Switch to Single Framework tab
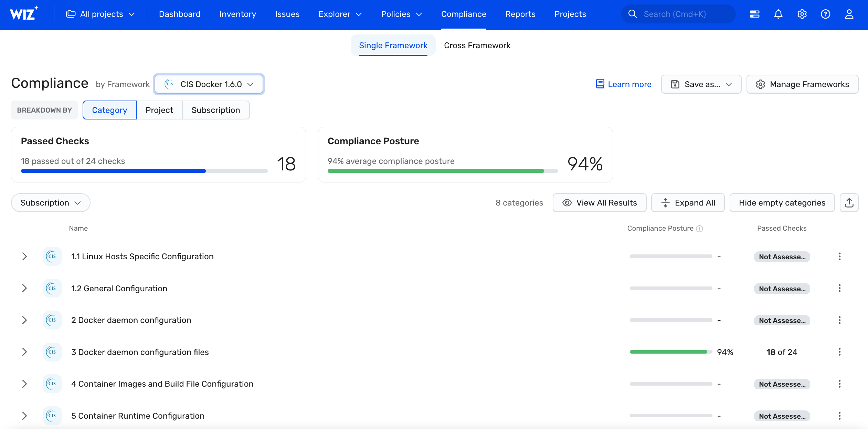 click(393, 45)
